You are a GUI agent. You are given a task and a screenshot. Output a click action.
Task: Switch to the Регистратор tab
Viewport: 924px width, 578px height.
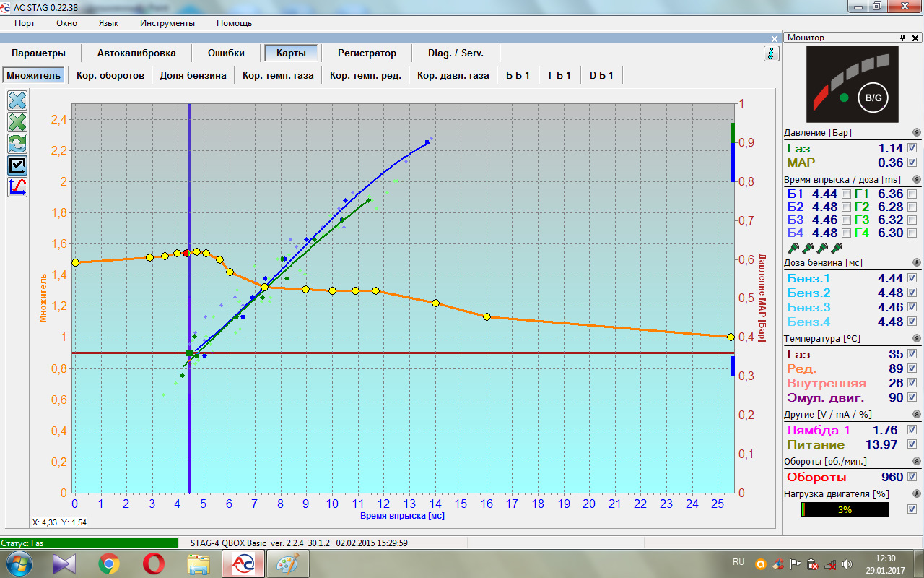367,53
